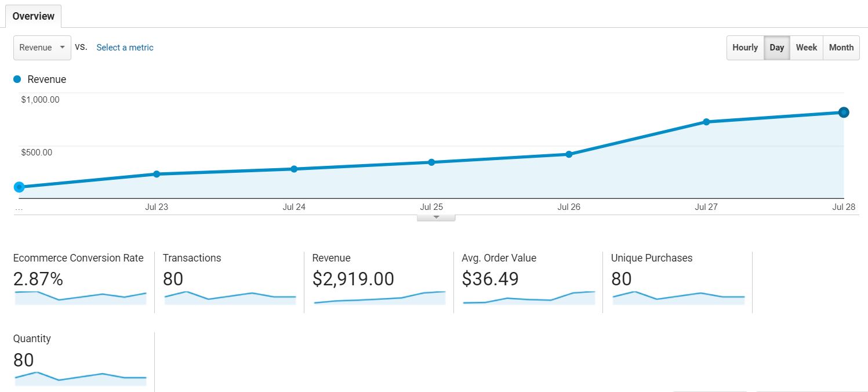Open the Revenue metric dropdown
The image size is (868, 392).
tap(42, 48)
